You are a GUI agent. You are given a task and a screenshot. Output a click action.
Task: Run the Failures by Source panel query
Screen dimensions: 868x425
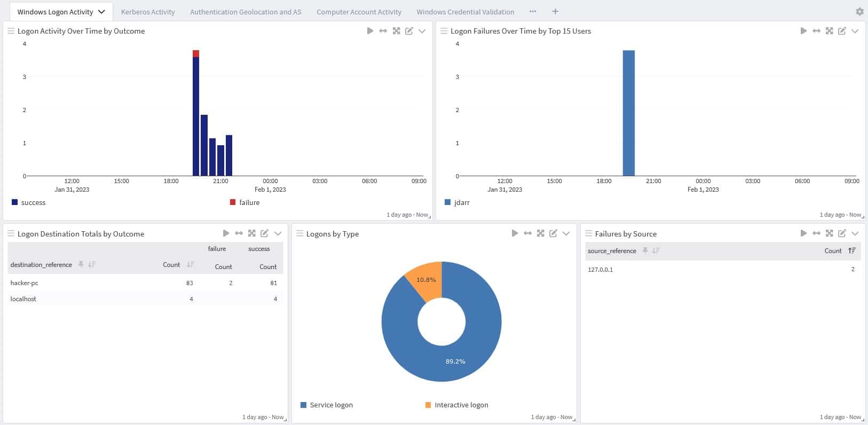tap(803, 233)
